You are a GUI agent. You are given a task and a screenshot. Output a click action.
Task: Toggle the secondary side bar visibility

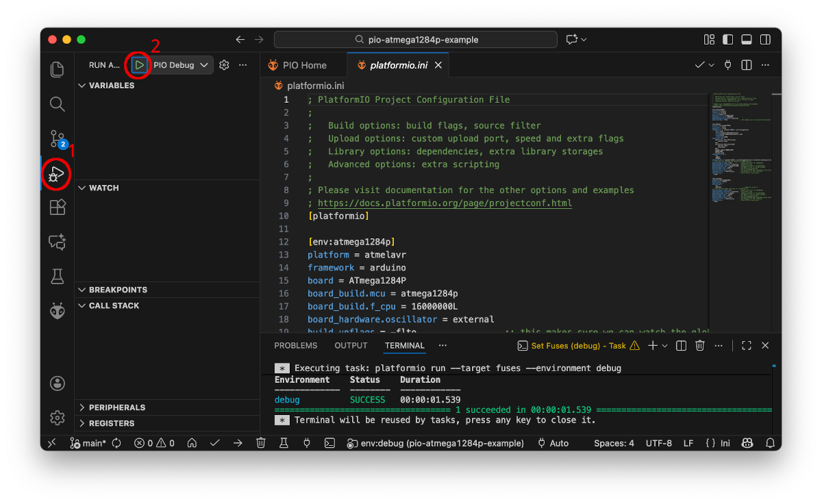coord(765,40)
